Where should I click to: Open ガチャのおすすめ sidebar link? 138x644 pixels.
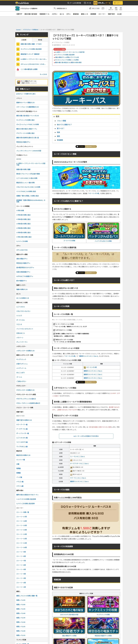coord(22,250)
